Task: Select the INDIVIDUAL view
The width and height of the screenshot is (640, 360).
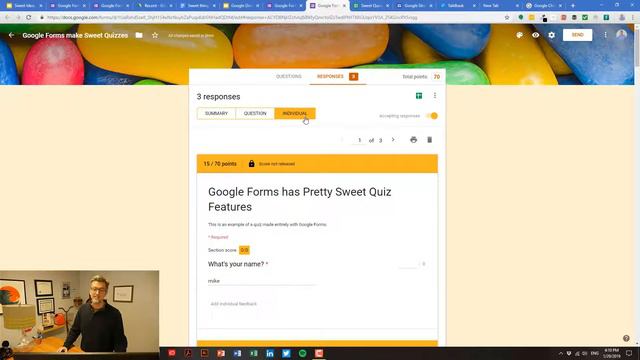Action: pyautogui.click(x=295, y=113)
